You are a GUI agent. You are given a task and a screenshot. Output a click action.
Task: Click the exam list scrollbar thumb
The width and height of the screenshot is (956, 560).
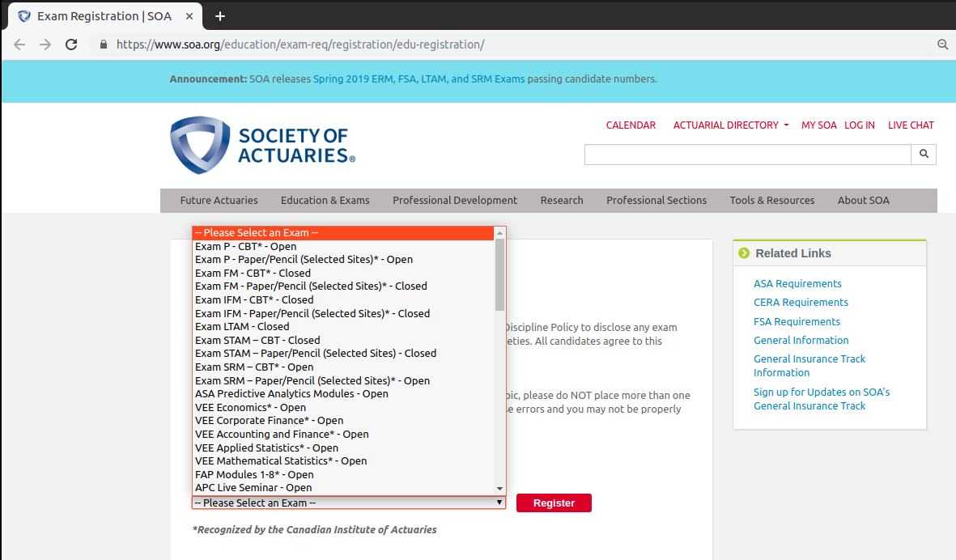pos(500,275)
